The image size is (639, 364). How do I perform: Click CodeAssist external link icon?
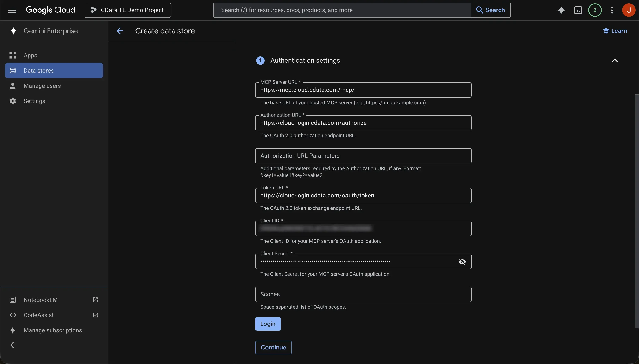coord(95,315)
